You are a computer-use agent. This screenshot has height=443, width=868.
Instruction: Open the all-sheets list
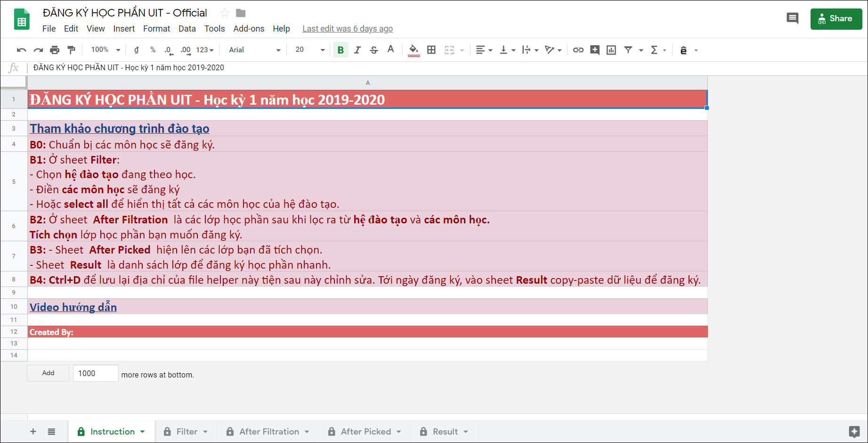click(51, 431)
